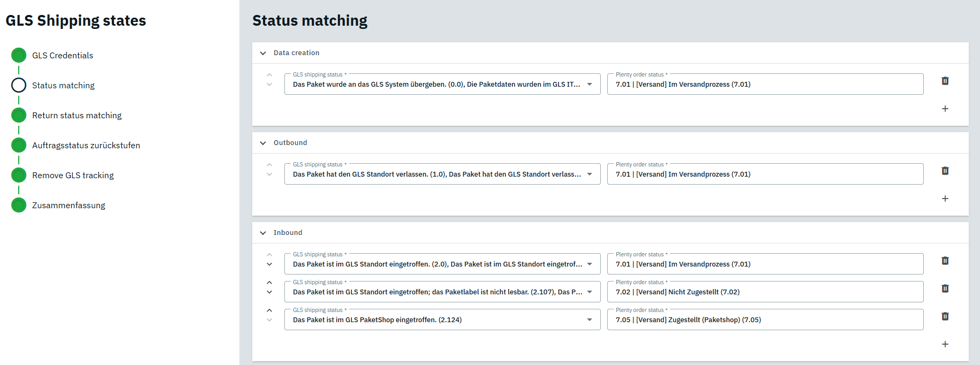This screenshot has width=980, height=365.
Task: Click the Plenty order status field for Zugestellt (Paketshop)
Action: (x=765, y=320)
